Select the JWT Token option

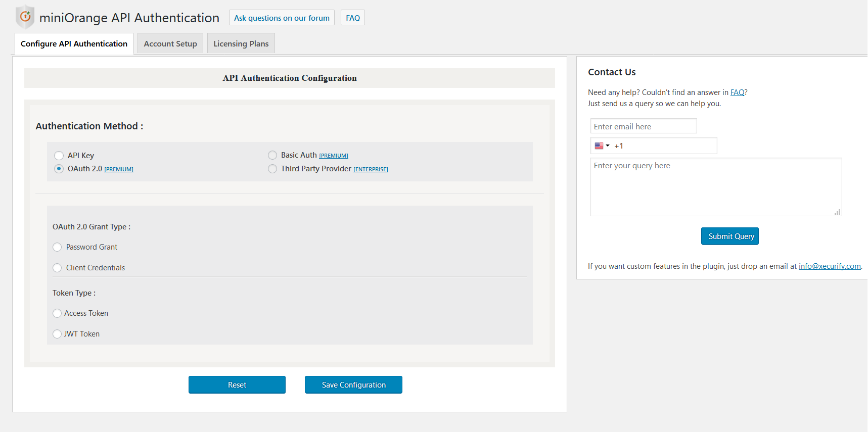pos(57,334)
